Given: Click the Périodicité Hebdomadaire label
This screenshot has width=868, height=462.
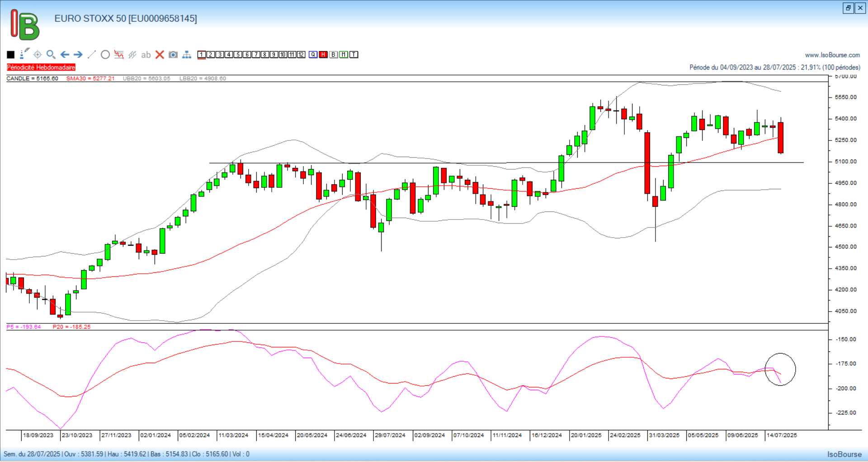Looking at the screenshot, I should (x=41, y=67).
